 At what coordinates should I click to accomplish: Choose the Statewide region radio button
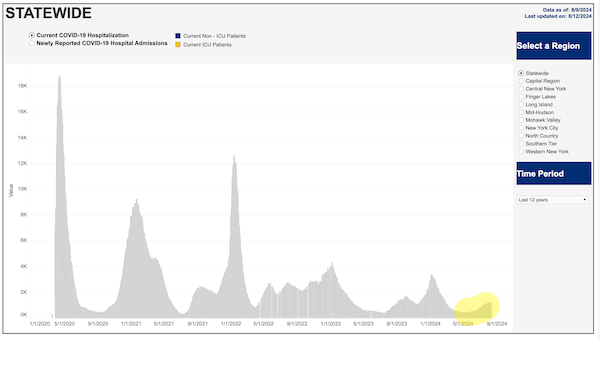click(521, 73)
